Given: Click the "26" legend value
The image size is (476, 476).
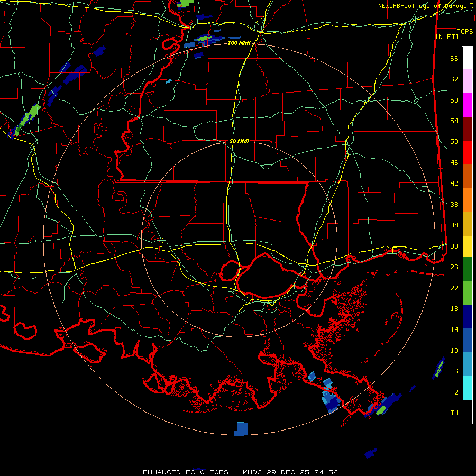Looking at the screenshot, I should point(454,267).
